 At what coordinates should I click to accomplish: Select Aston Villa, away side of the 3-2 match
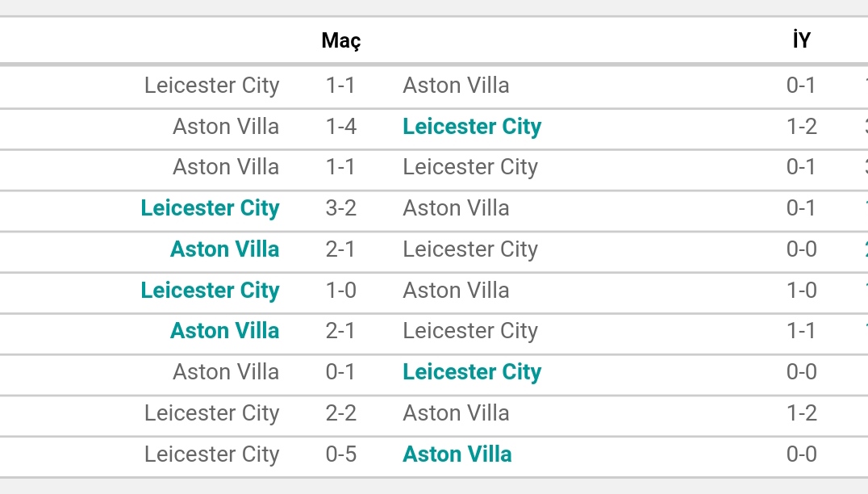tap(456, 208)
